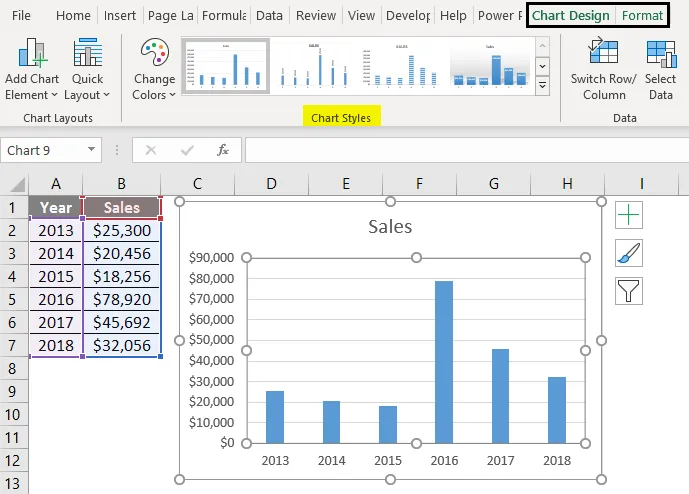Expand the chart styles gallery More arrow

543,87
